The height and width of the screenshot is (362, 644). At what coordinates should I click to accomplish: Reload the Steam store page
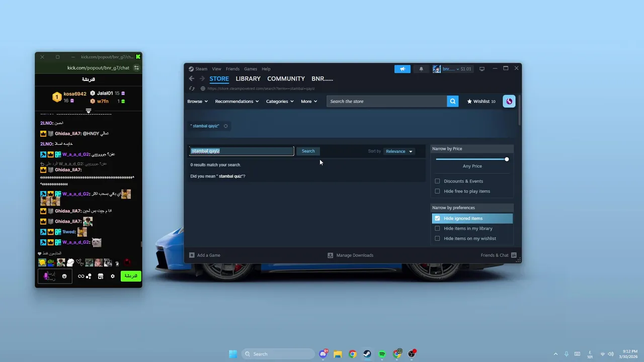(x=192, y=88)
